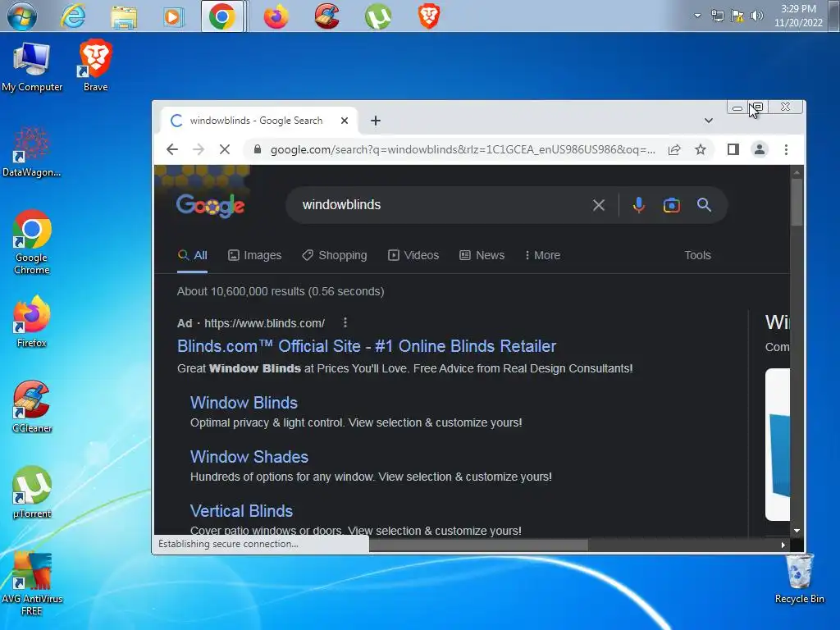Show hidden tray icons arrow
840x630 pixels.
click(x=697, y=16)
